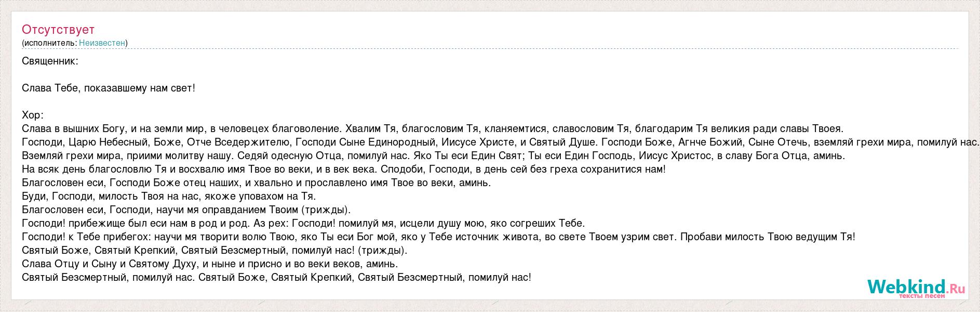Click the line starting 'Слава Отцу и Сыну'
Viewport: 980px width, 312px height.
tap(210, 264)
